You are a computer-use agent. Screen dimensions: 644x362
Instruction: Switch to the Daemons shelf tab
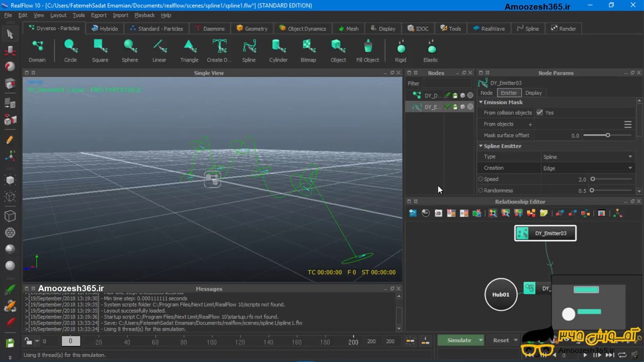pos(210,29)
